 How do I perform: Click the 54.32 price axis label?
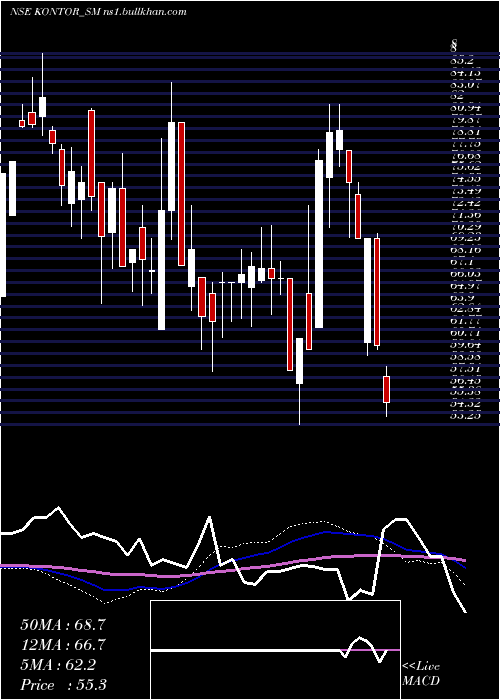466,404
